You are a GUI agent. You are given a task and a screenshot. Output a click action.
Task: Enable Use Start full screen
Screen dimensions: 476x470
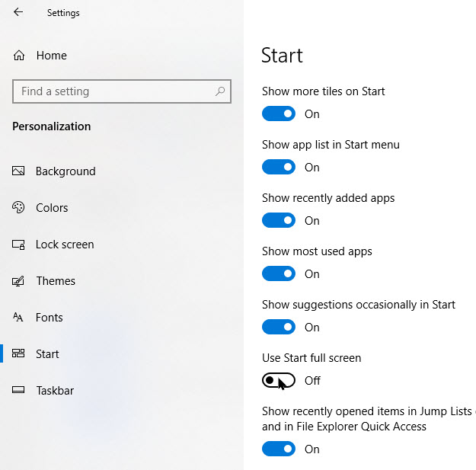[278, 381]
